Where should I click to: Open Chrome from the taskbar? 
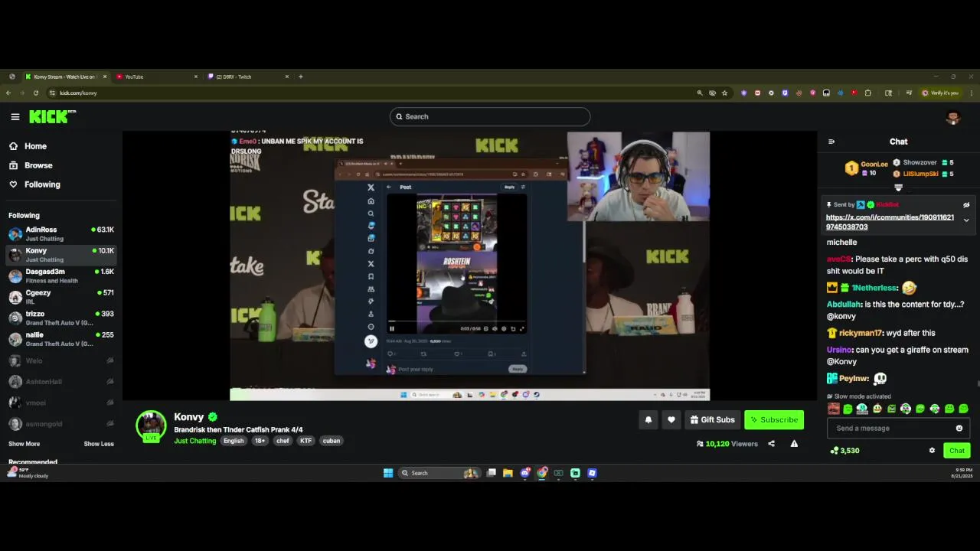point(542,473)
